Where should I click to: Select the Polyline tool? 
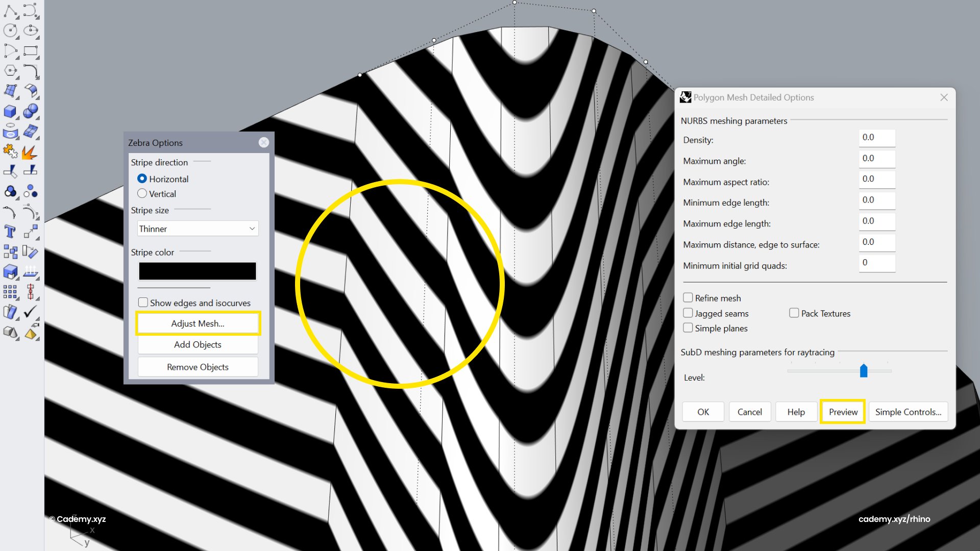point(10,10)
